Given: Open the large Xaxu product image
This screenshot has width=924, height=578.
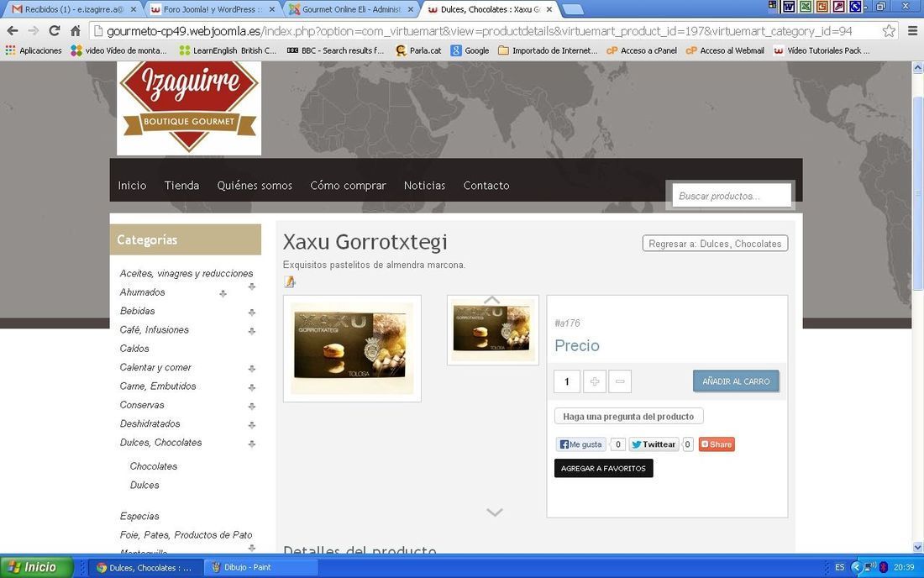Looking at the screenshot, I should pyautogui.click(x=353, y=349).
